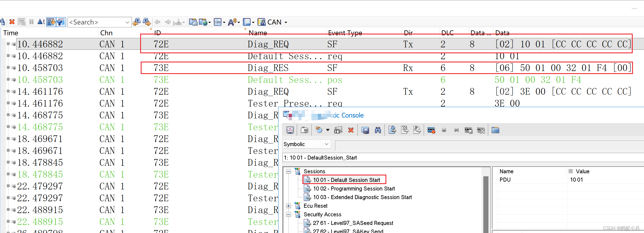This screenshot has height=233, width=644.
Task: Click the delete macro cassette icon with X
Action: (481, 130)
